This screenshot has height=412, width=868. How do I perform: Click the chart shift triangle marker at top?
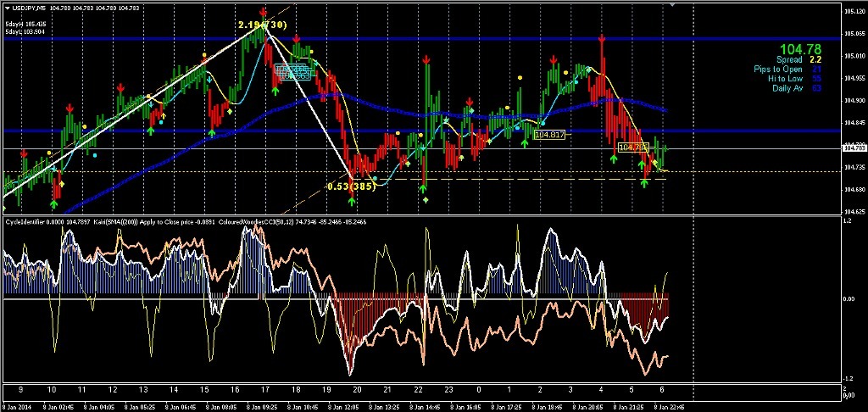(x=674, y=4)
